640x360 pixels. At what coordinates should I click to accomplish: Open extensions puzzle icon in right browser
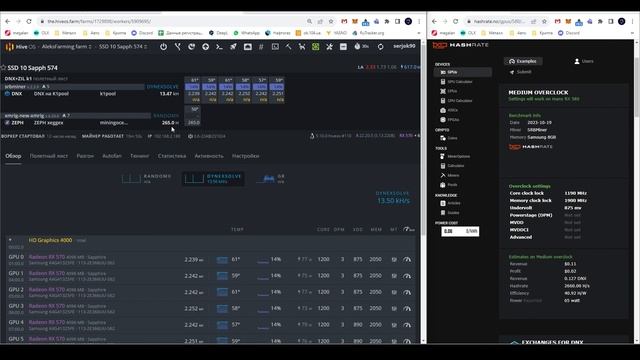coord(600,21)
